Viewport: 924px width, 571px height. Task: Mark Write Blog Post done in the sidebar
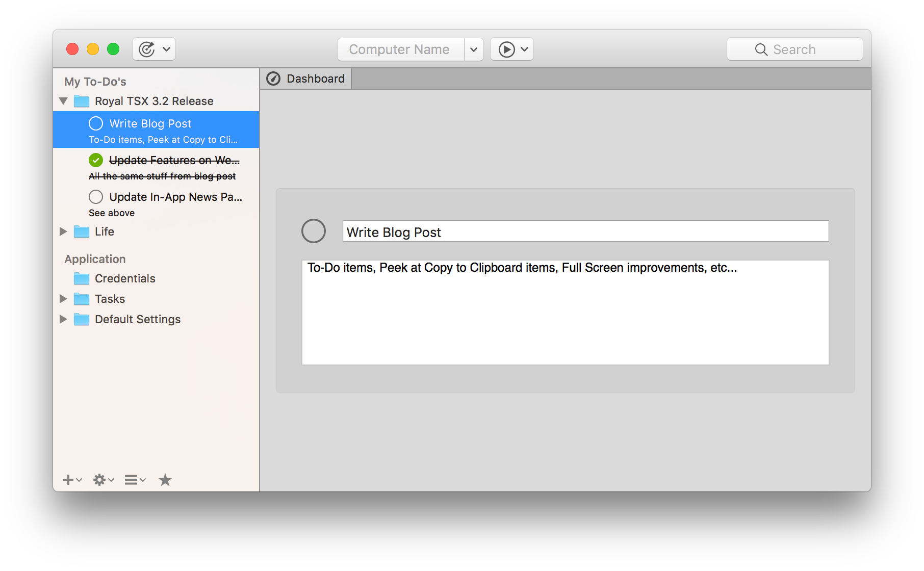click(96, 123)
